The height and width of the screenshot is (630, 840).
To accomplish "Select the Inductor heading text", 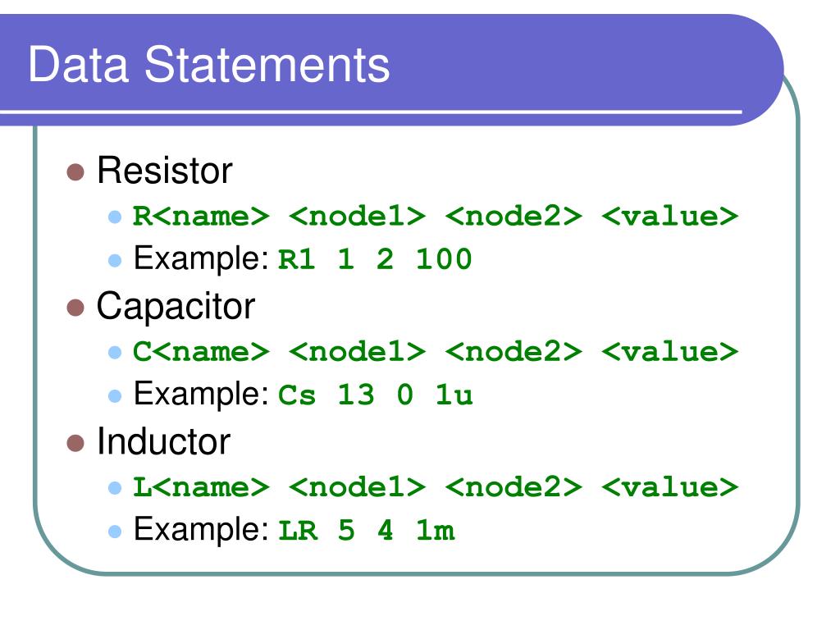I will [x=163, y=441].
